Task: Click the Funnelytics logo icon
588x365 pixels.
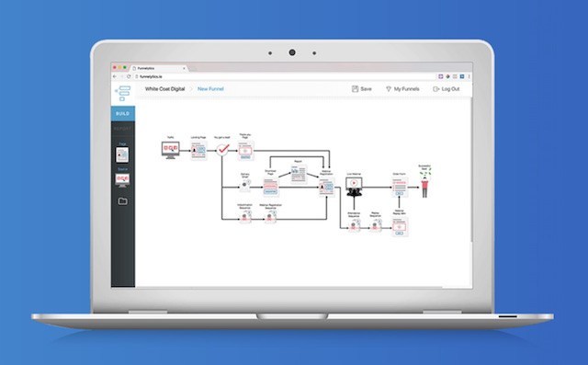Action: [123, 93]
